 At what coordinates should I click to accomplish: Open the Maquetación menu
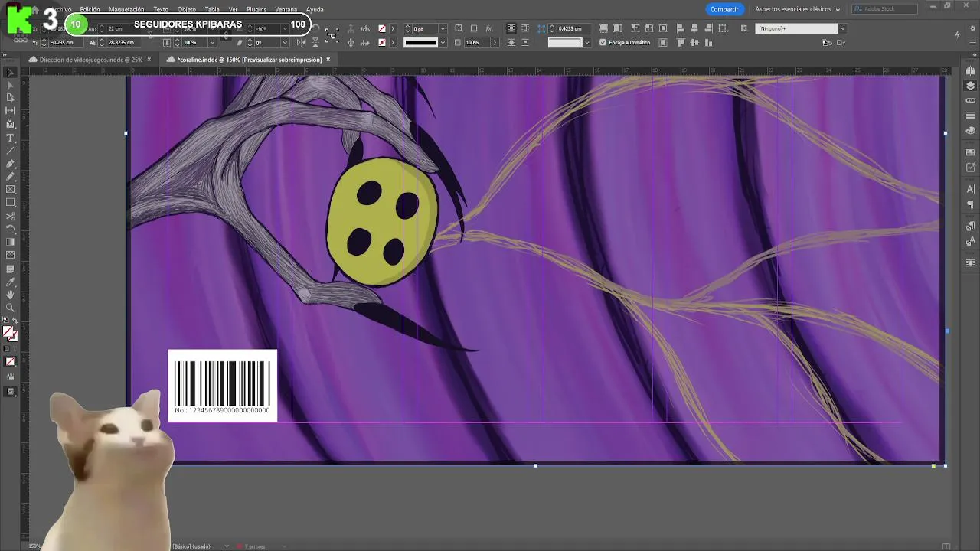click(x=126, y=9)
